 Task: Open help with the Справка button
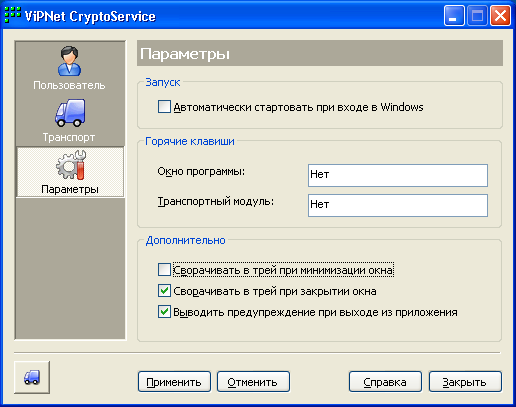(385, 382)
